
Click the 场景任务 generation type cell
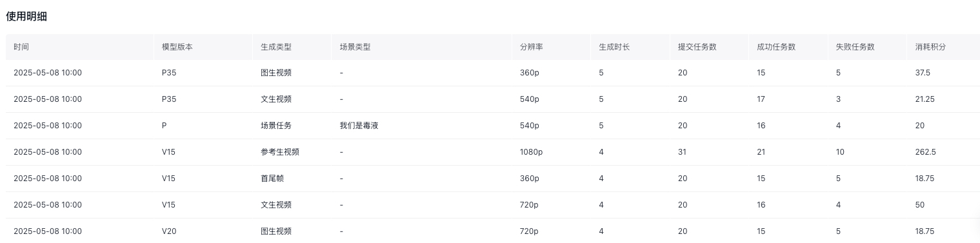276,126
